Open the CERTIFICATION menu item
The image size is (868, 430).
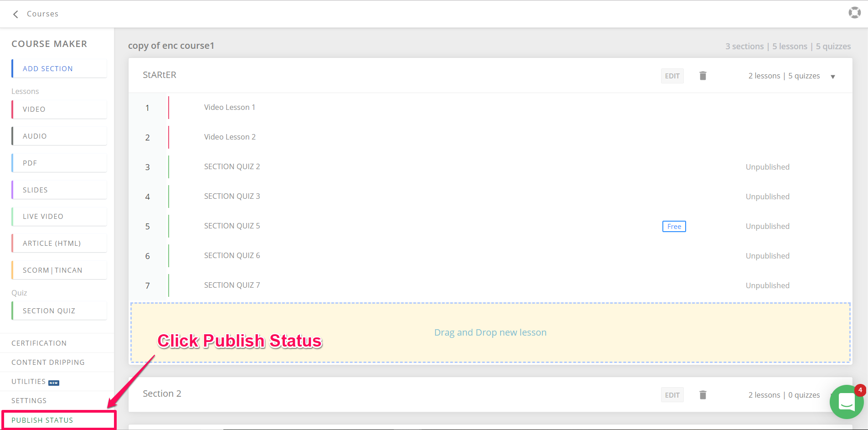(39, 343)
